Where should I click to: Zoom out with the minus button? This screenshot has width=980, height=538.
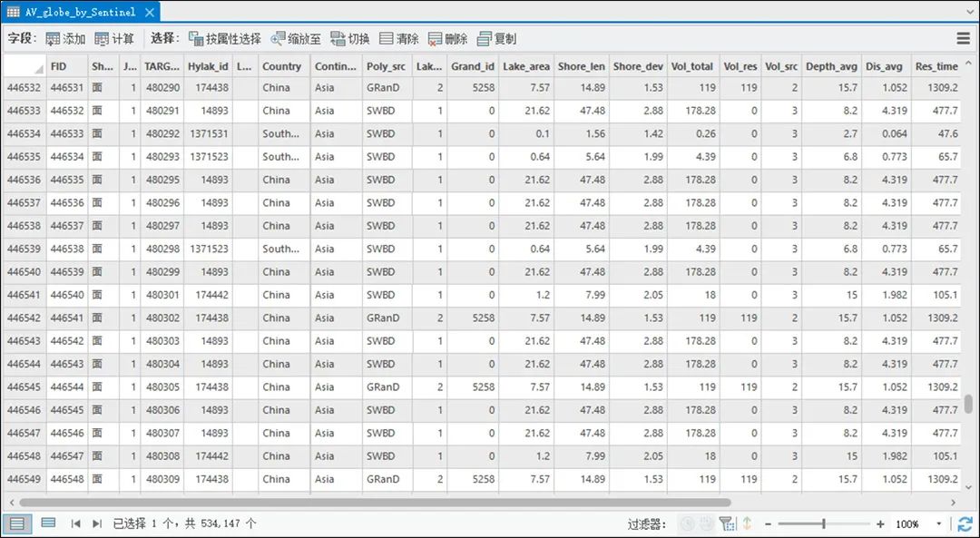click(769, 524)
